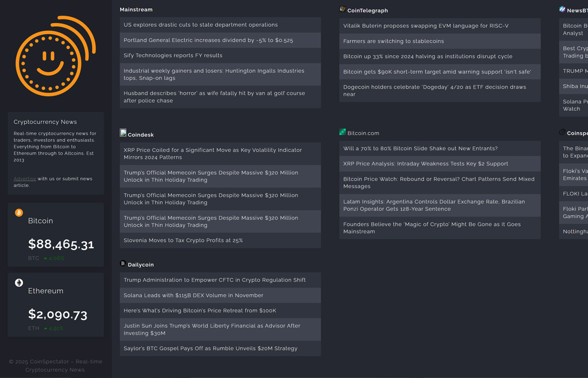The height and width of the screenshot is (378, 588).
Task: Click the Dailycoin favicon icon
Action: point(123,264)
